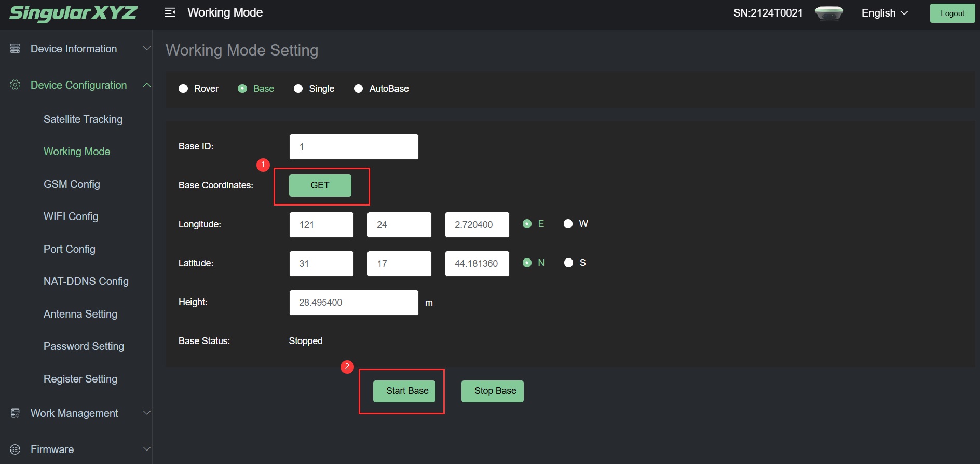980x464 pixels.
Task: Select the Rover working mode
Action: point(183,89)
